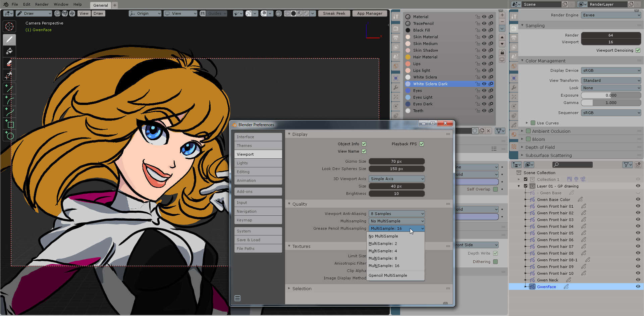Enable Ambient Occlusion checkbox

pos(528,131)
